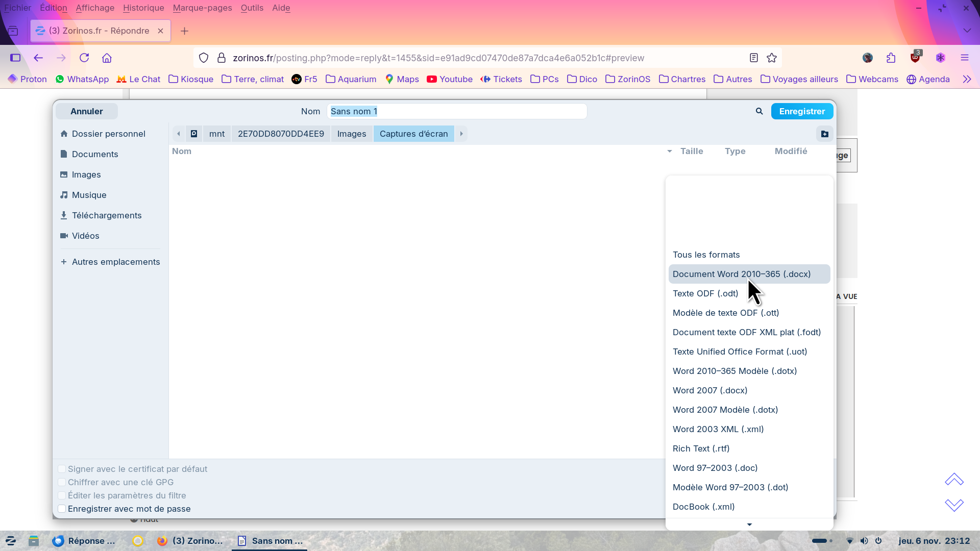Click the reload page icon
980x551 pixels.
click(x=84, y=58)
